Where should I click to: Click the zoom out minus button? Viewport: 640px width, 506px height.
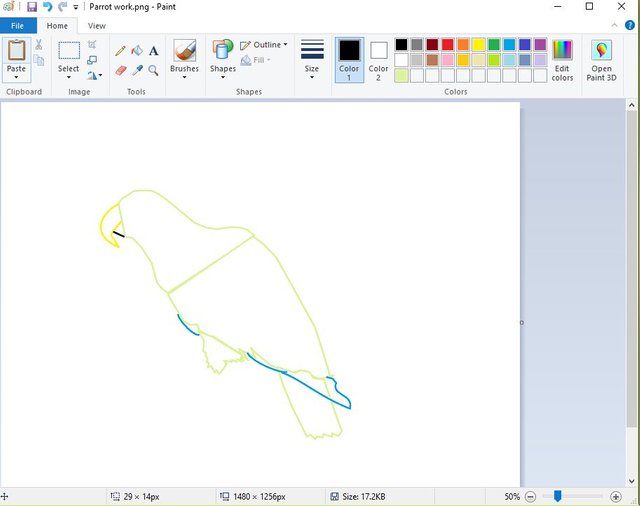(530, 497)
